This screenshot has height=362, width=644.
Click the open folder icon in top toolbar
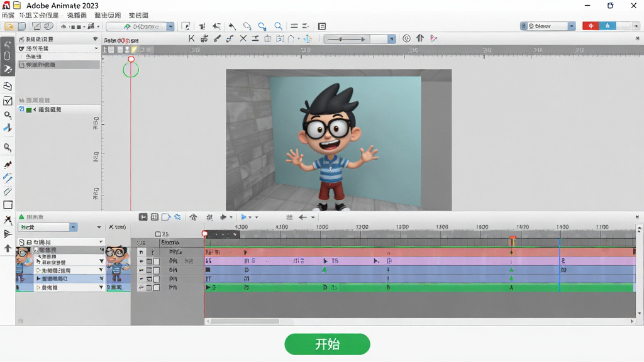[x=9, y=26]
